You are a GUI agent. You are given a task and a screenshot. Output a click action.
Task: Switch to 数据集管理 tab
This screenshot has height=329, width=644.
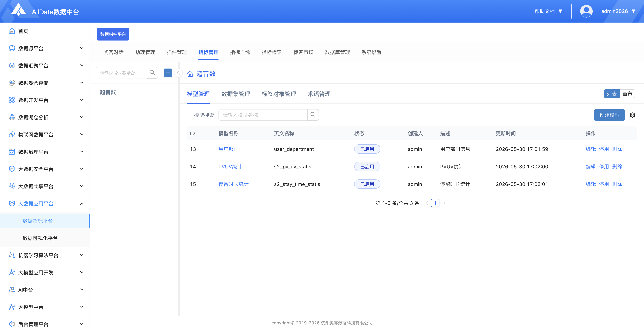[x=236, y=94]
